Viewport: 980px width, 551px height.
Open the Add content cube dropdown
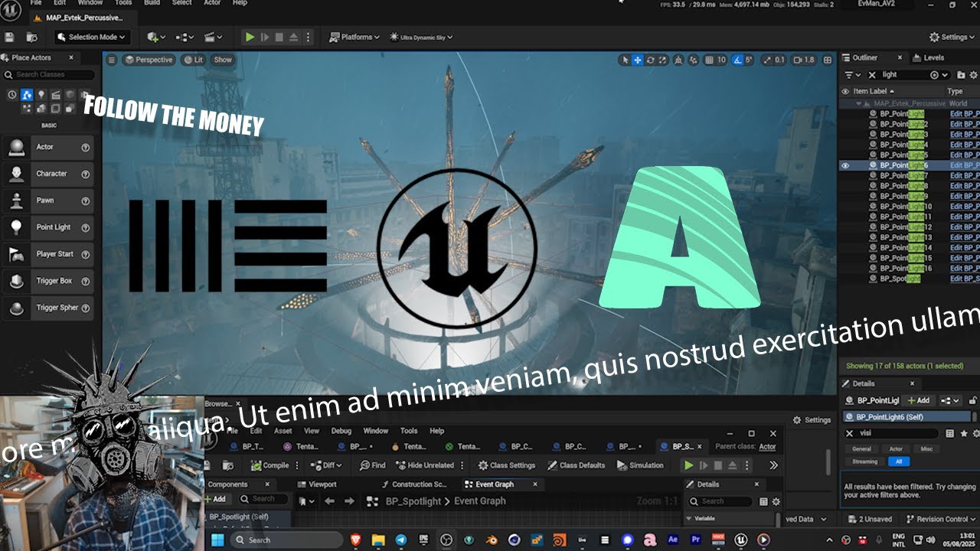[x=156, y=37]
